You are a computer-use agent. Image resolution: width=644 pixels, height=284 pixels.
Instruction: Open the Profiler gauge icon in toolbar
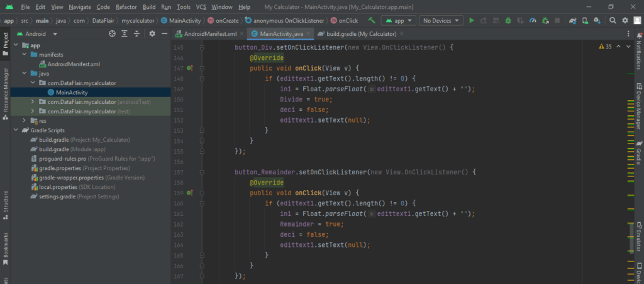click(x=532, y=21)
